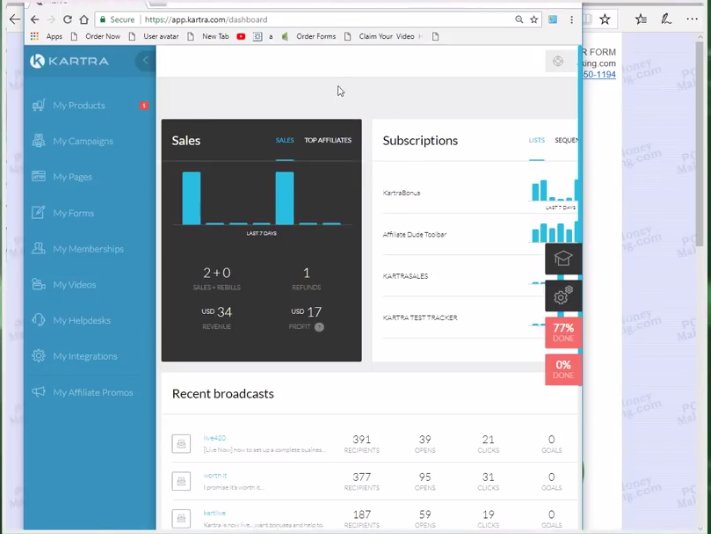Viewport: 711px width, 534px height.
Task: Click the 0% DONE progress badge
Action: [563, 369]
